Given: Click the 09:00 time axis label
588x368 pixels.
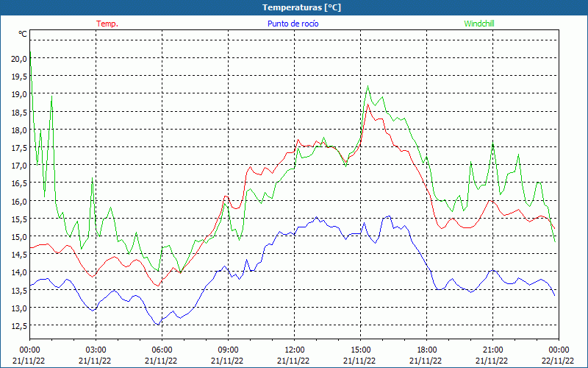Looking at the screenshot, I should click(228, 350).
